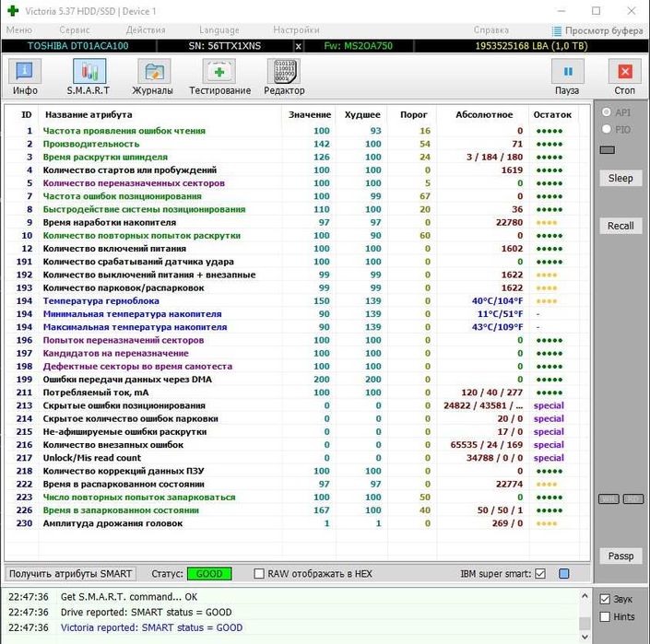Viewport: 650px width, 644px height.
Task: Click log line Victoria reported: SMART status
Action: [151, 627]
